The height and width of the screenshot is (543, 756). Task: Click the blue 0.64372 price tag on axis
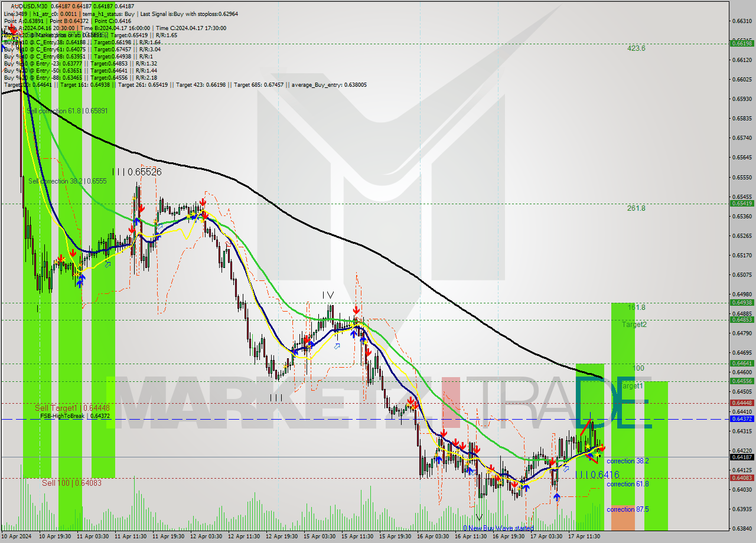[742, 418]
